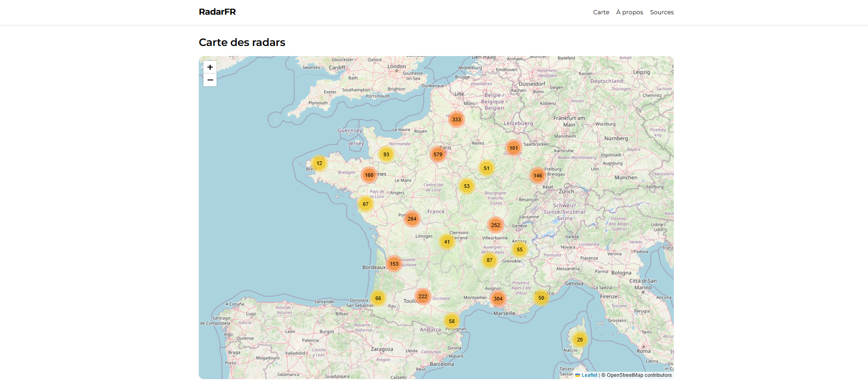Expand the 579 radar cluster near Paris
Image resolution: width=868 pixels, height=386 pixels.
(438, 154)
